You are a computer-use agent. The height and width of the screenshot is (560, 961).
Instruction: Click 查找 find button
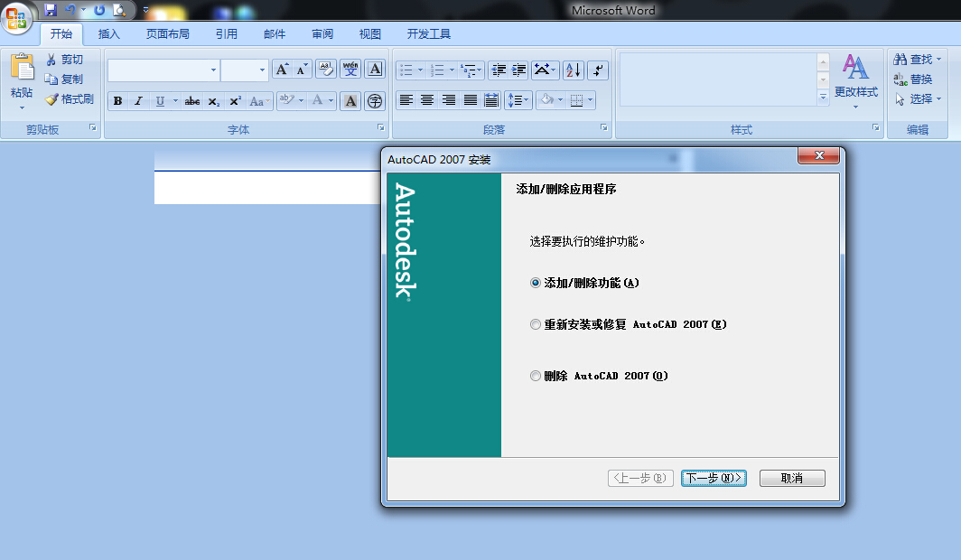pyautogui.click(x=918, y=60)
